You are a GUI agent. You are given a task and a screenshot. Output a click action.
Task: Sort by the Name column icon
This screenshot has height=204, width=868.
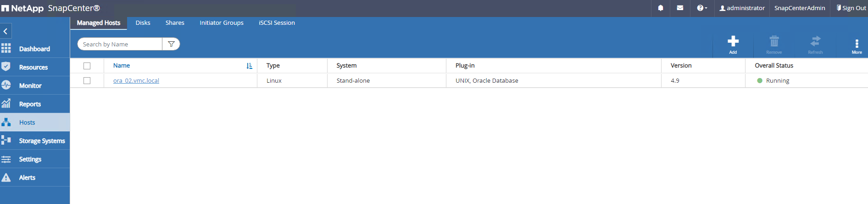[x=249, y=66]
